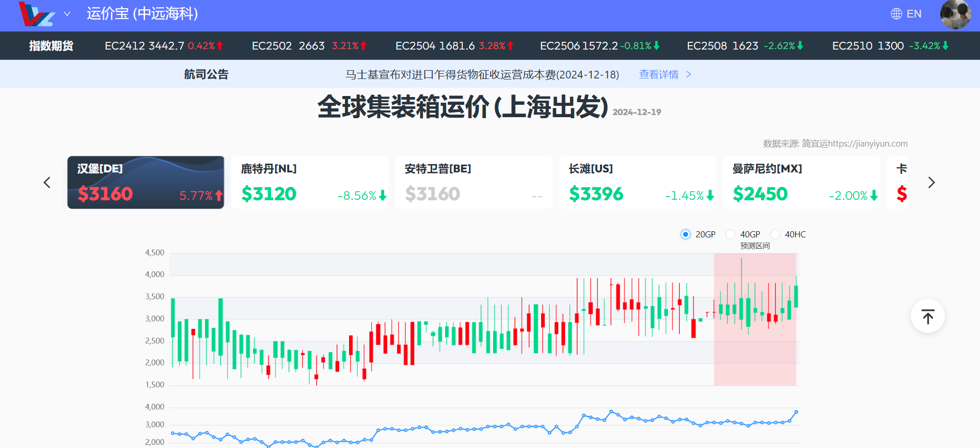This screenshot has width=980, height=448.
Task: Click the up arrow on Hamburg card
Action: coord(219,196)
